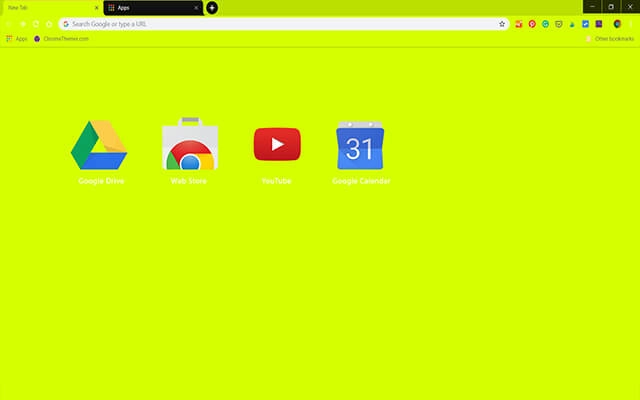Switch to the New Tab tab
Image resolution: width=640 pixels, height=400 pixels.
point(51,8)
